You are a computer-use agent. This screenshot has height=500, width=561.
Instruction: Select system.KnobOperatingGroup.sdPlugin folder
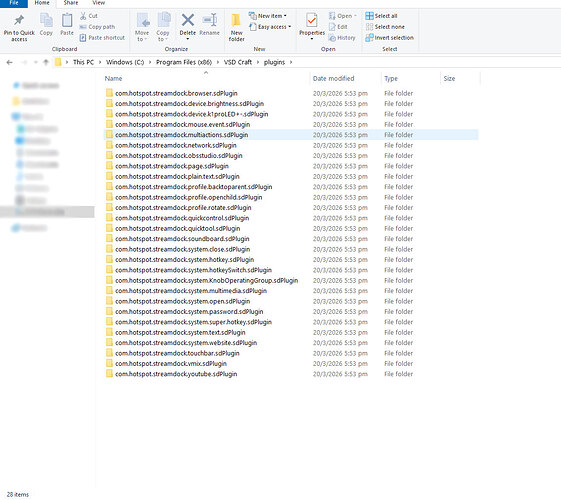[x=206, y=280]
